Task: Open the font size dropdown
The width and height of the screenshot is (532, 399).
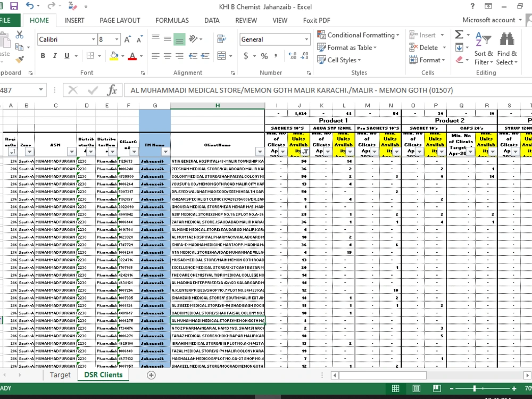Action: tap(117, 39)
